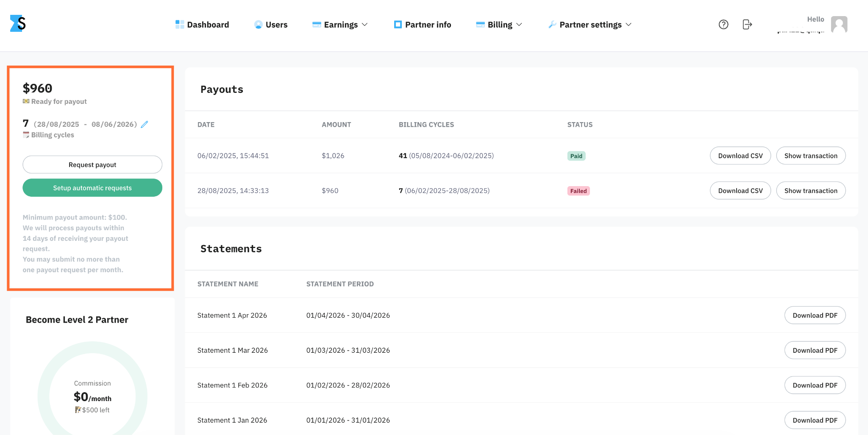Expand the Billing dropdown chevron
This screenshot has width=868, height=435.
click(x=519, y=25)
